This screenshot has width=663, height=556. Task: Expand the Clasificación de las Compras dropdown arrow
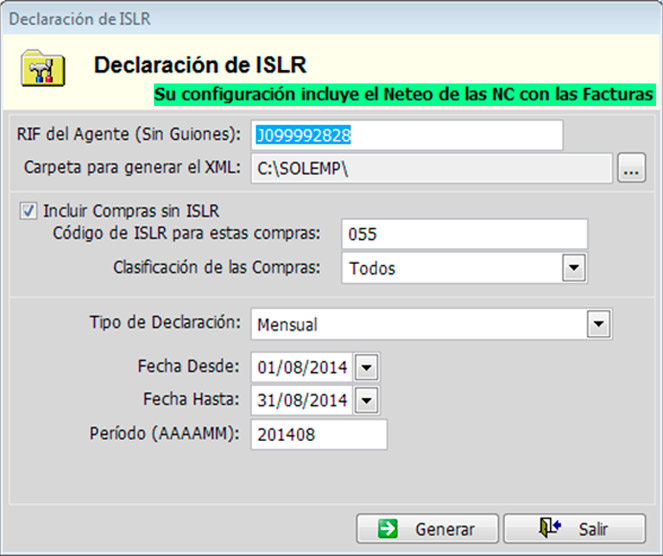coord(573,268)
